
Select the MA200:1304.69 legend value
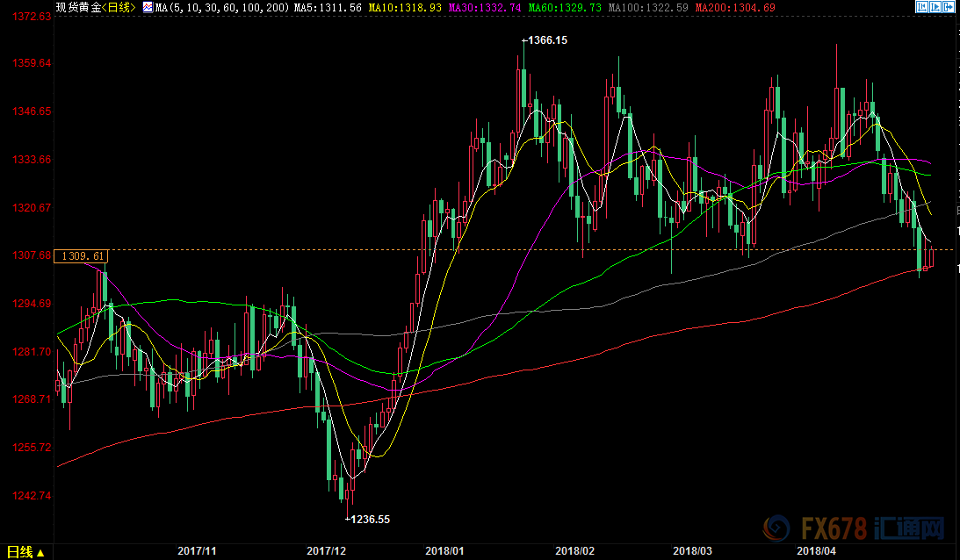(x=735, y=8)
